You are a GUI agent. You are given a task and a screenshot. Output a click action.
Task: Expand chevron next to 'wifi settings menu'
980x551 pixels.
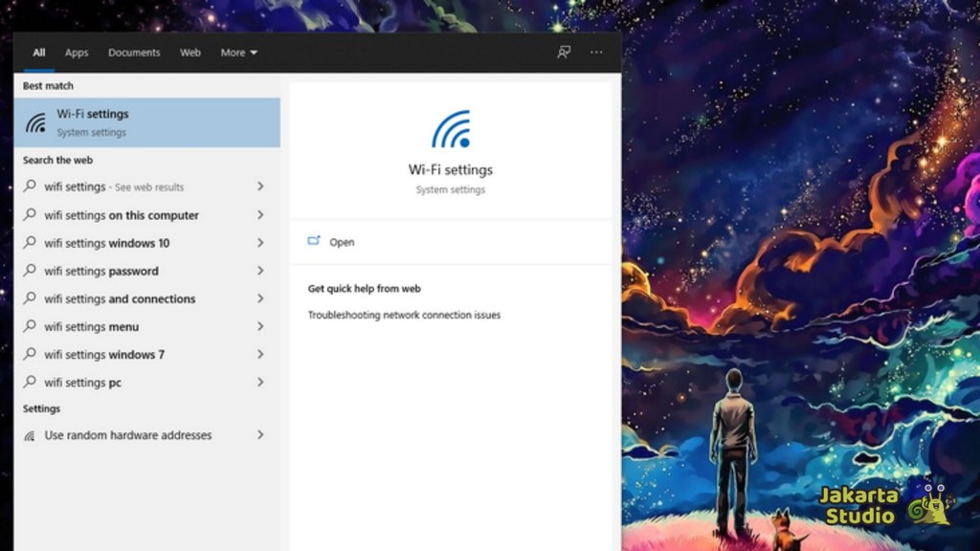coord(260,326)
